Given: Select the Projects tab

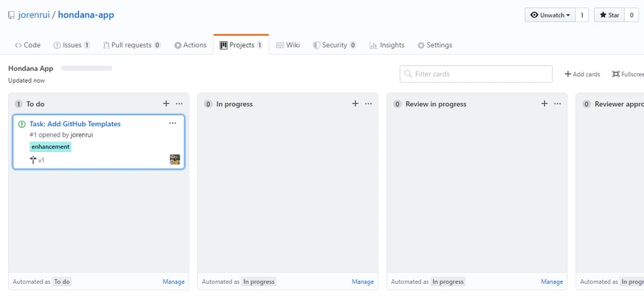Looking at the screenshot, I should (241, 45).
